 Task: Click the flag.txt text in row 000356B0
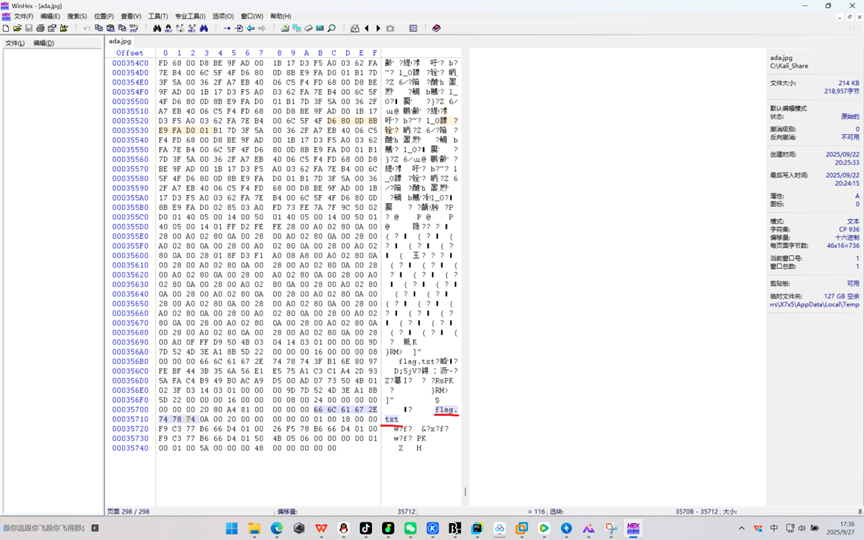(x=417, y=361)
